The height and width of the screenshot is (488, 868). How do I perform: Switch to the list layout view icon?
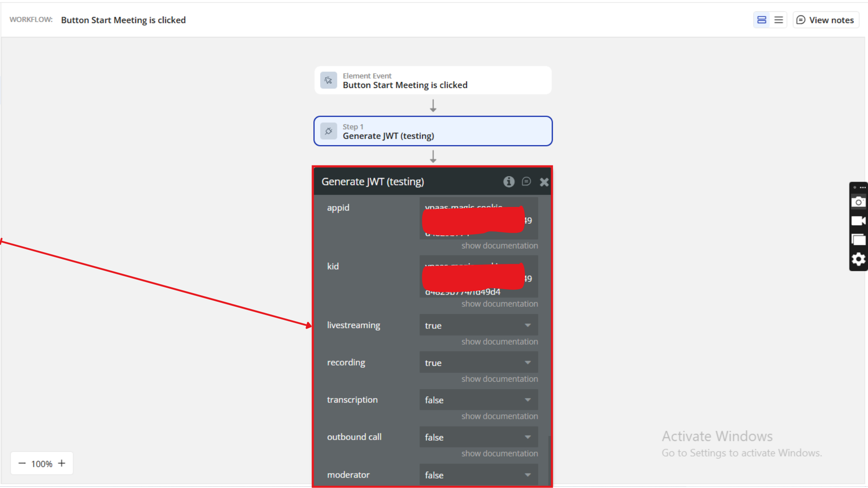coord(778,20)
